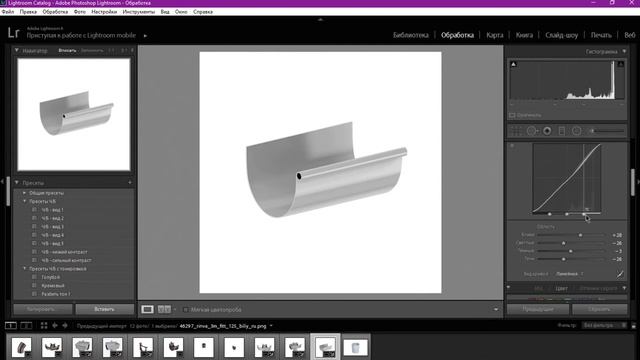640x360 pixels.
Task: Open the Инструменты menu
Action: 139,12
